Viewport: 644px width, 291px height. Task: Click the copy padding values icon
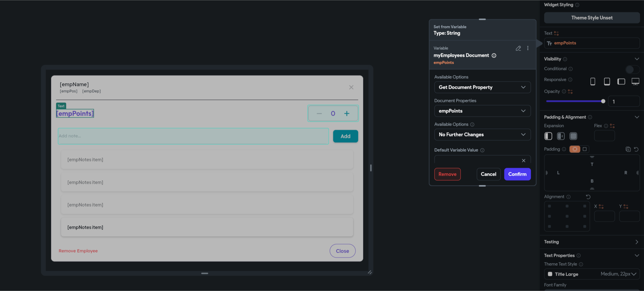pyautogui.click(x=628, y=149)
